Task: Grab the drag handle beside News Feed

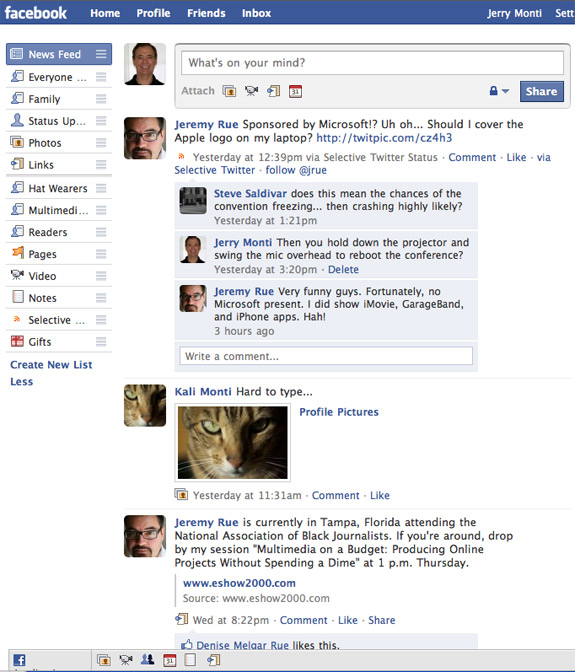Action: 101,54
